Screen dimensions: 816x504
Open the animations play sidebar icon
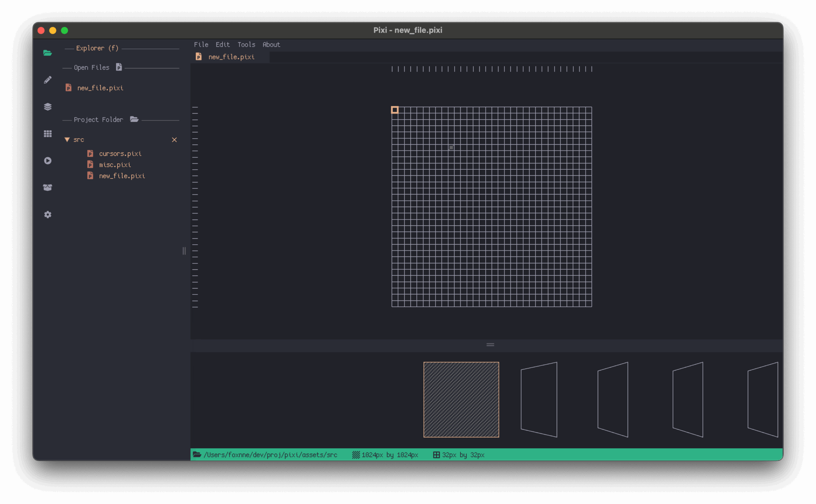click(47, 161)
